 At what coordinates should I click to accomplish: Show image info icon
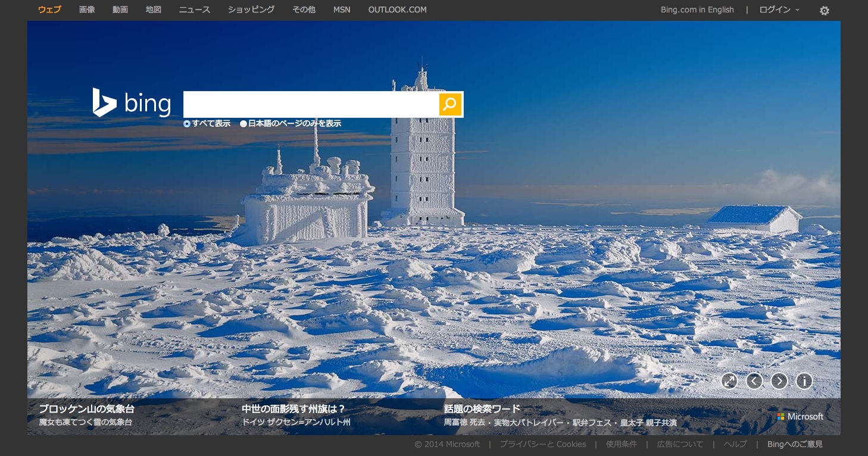pyautogui.click(x=804, y=381)
